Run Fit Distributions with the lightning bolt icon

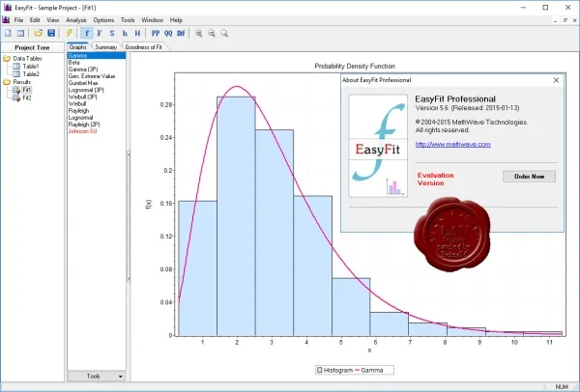click(70, 33)
